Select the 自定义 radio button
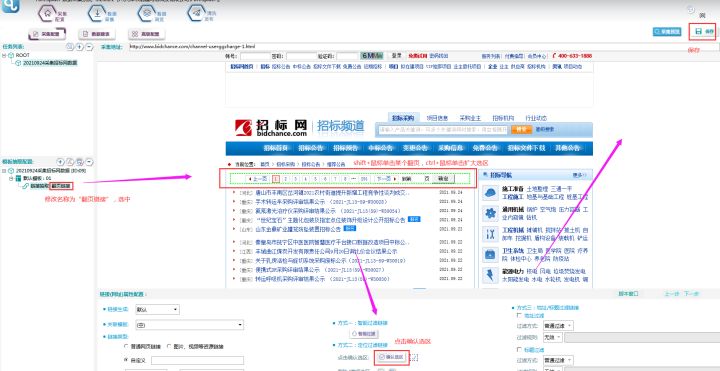 point(127,360)
